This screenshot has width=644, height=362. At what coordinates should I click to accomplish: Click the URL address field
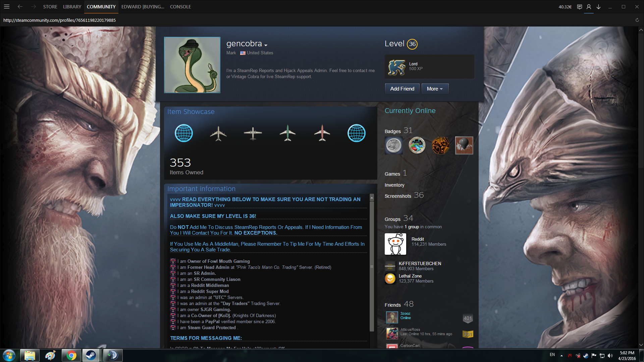click(59, 20)
